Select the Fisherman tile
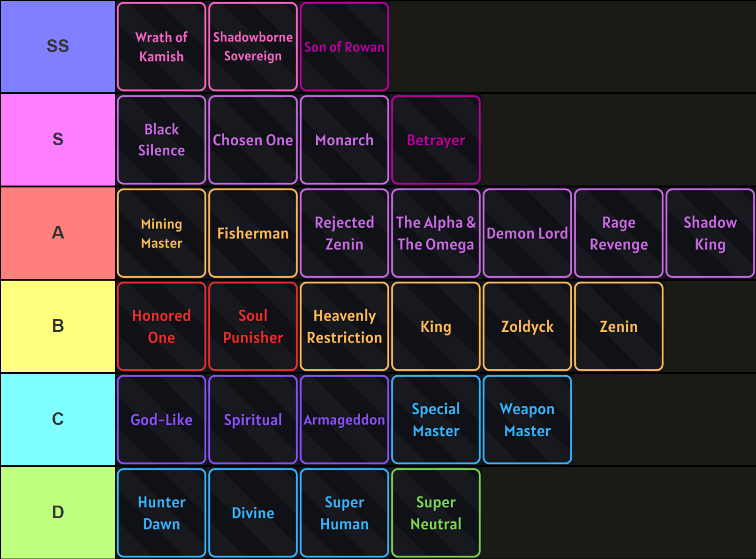756x559 pixels. (x=253, y=233)
